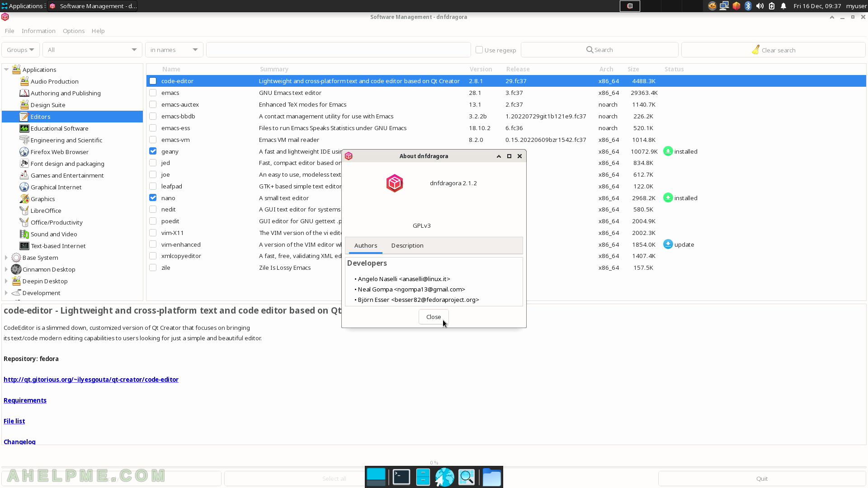Image resolution: width=868 pixels, height=488 pixels.
Task: Collapse the Applications tree group
Action: [x=6, y=70]
